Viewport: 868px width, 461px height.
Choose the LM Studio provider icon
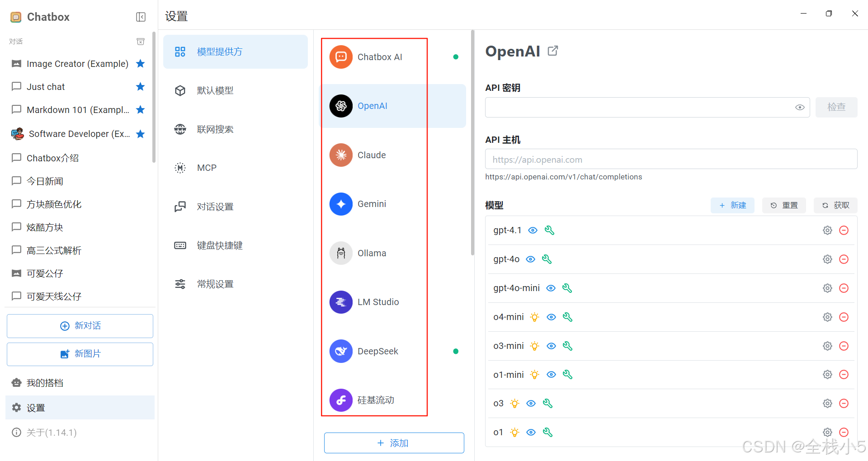click(x=341, y=302)
